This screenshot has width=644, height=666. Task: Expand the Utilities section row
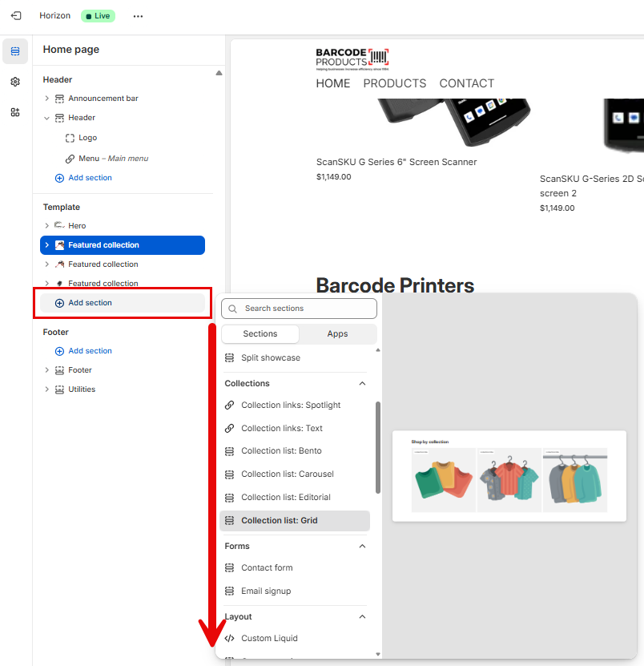click(46, 390)
